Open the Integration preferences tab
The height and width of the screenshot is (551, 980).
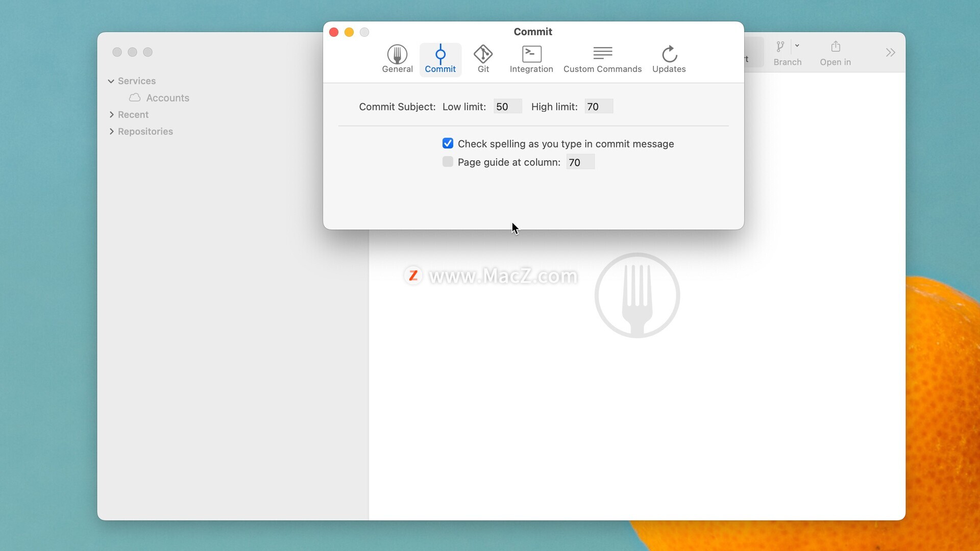[531, 59]
